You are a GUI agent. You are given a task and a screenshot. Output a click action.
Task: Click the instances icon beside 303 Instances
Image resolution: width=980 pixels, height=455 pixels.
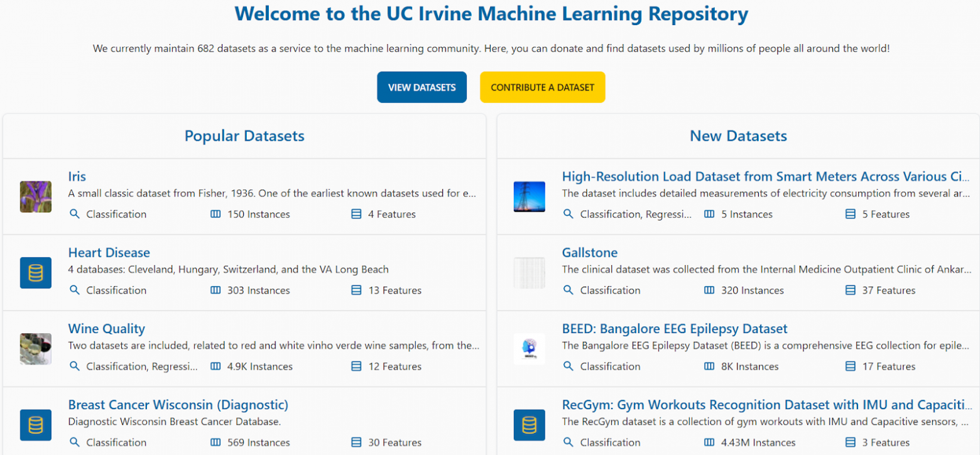coord(215,290)
